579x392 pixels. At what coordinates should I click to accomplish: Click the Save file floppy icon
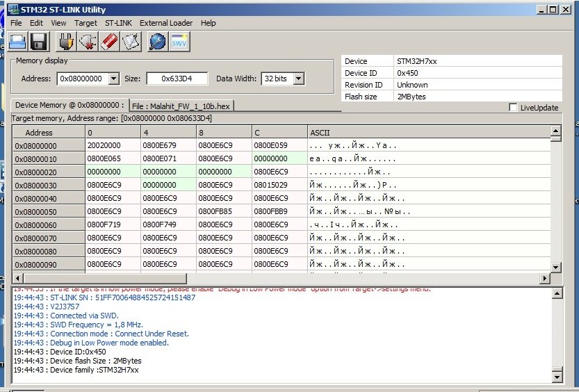point(39,41)
